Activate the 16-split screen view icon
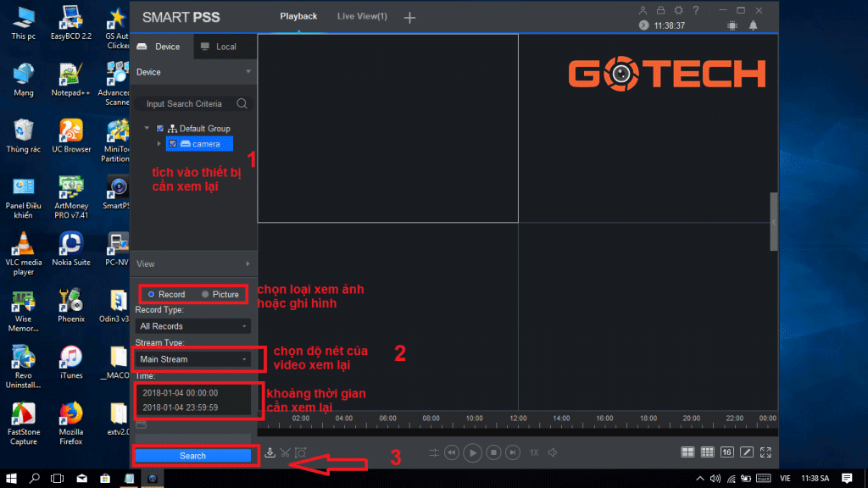This screenshot has height=488, width=868. coord(726,452)
